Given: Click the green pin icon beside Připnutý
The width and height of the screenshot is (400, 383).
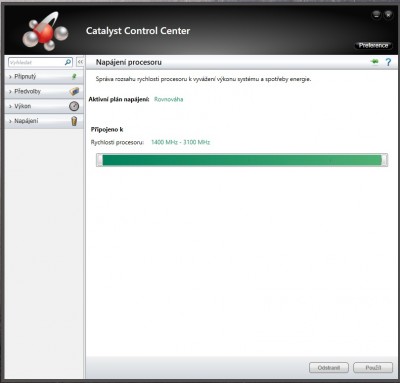Looking at the screenshot, I should tap(74, 76).
